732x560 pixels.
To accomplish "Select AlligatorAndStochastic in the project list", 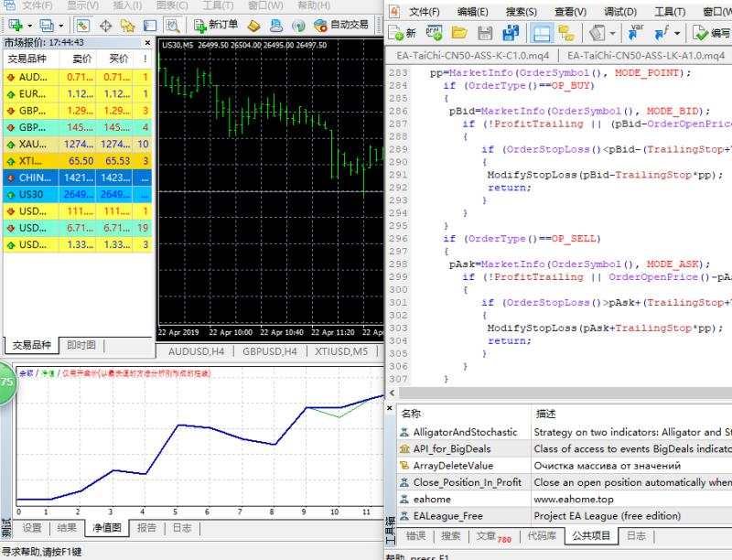I will (465, 432).
